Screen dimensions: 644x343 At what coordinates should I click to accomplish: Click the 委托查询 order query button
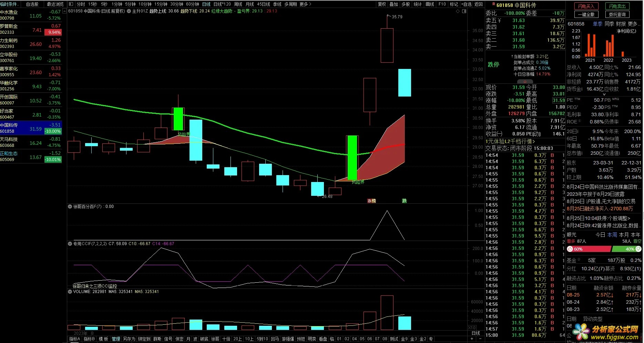coord(617,14)
